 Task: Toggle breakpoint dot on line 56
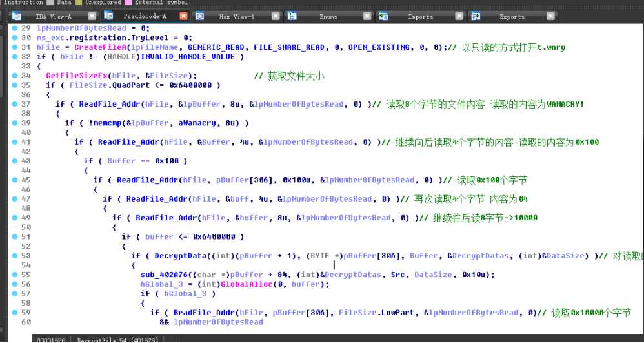15,284
